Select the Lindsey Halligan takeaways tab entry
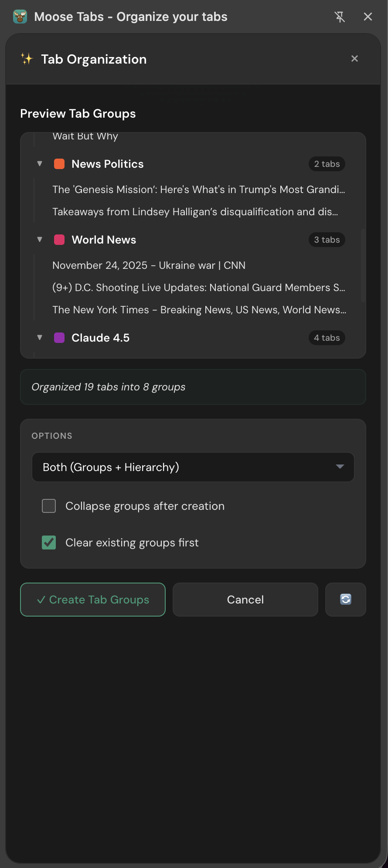Screen dimensions: 388x868 click(x=195, y=212)
